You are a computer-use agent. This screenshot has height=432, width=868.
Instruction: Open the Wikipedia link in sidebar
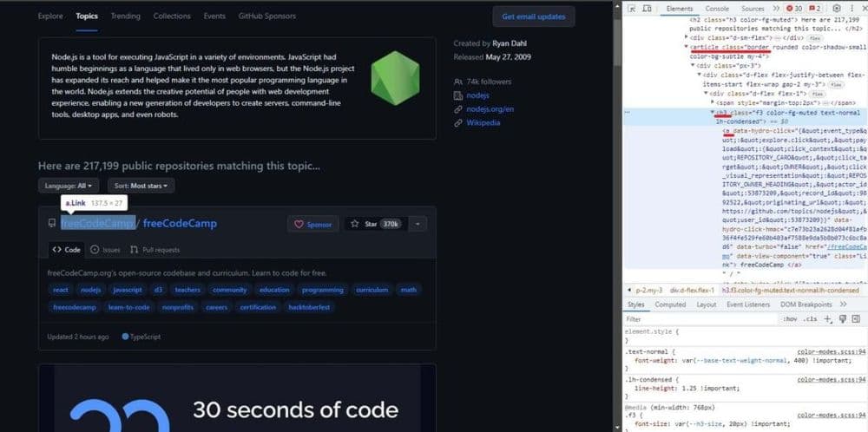point(483,123)
